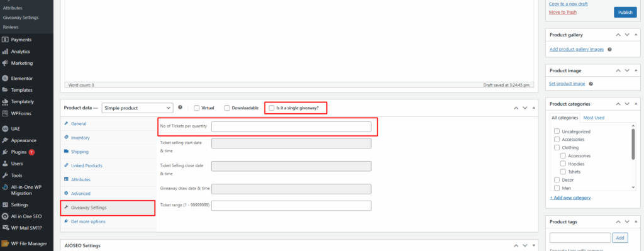Click the WP Mail SMTP envelope icon
Viewport: 644px width, 251px height.
coord(5,228)
